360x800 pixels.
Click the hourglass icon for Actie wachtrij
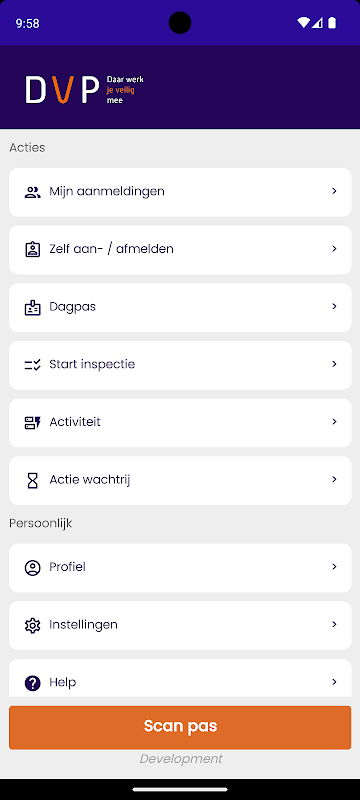click(x=33, y=481)
